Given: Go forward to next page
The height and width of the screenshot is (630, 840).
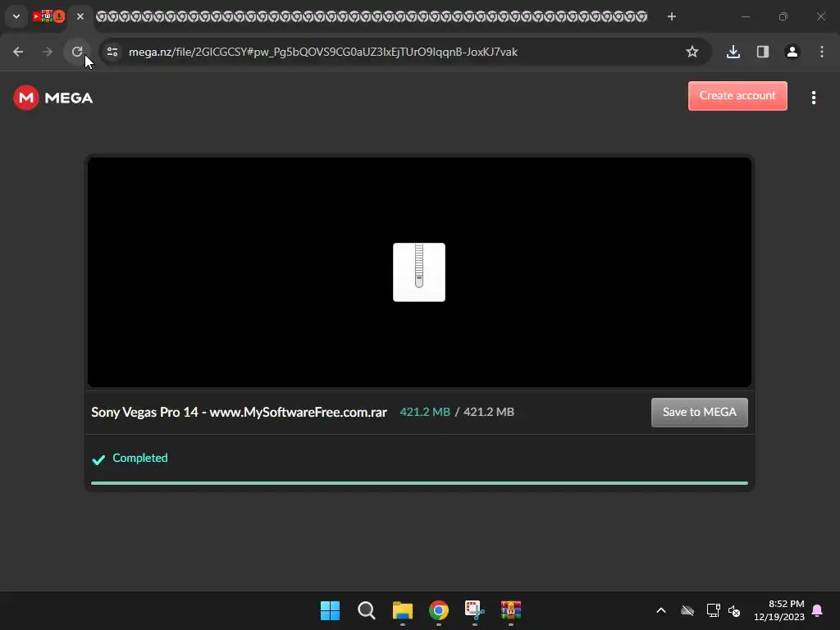Looking at the screenshot, I should pos(48,52).
